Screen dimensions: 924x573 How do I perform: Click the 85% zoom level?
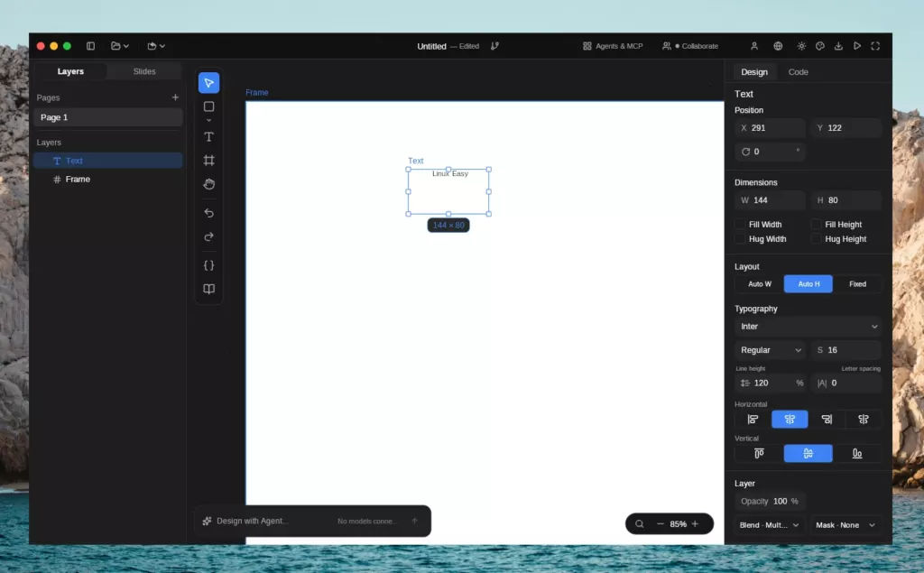[678, 523]
